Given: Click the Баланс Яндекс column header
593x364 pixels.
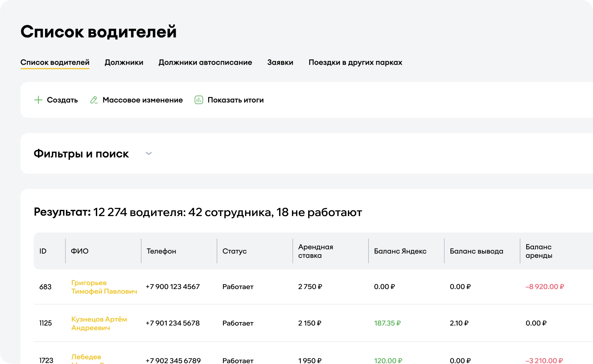Looking at the screenshot, I should pyautogui.click(x=400, y=251).
